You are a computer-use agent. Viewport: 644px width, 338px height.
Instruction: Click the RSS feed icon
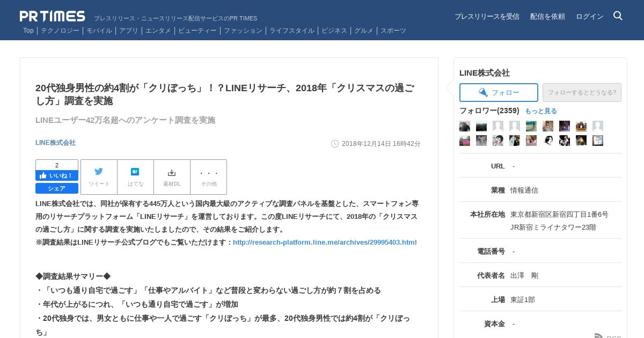pyautogui.click(x=599, y=337)
